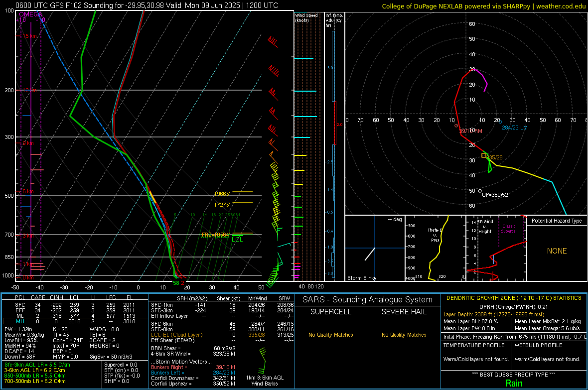Image resolution: width=588 pixels, height=390 pixels.
Task: Click the 'Theta-E v. Pres' inset label
Action: point(435,235)
